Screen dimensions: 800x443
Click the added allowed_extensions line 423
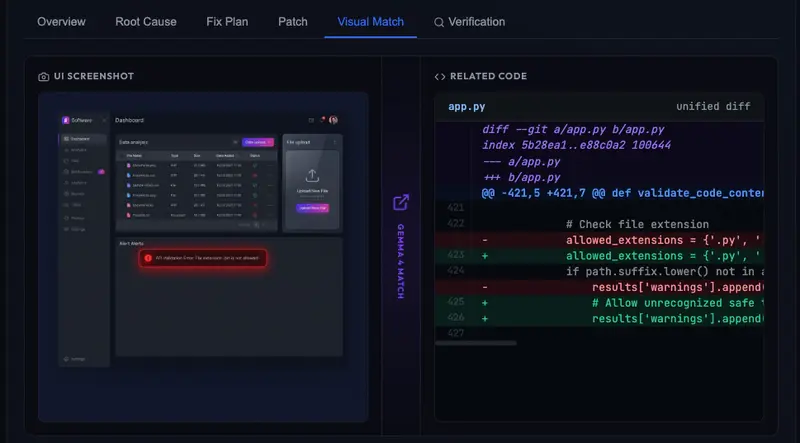[x=599, y=256]
